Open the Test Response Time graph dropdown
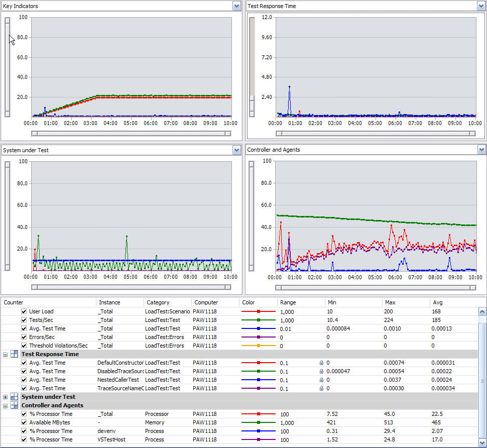This screenshot has height=448, width=487. point(481,6)
